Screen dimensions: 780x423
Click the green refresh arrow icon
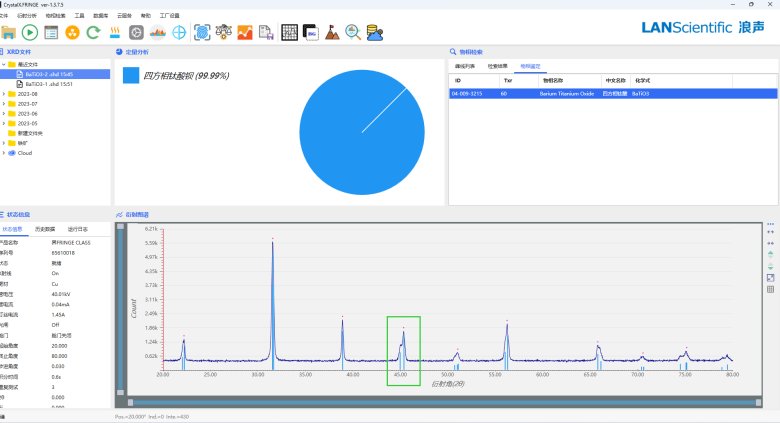tap(93, 32)
